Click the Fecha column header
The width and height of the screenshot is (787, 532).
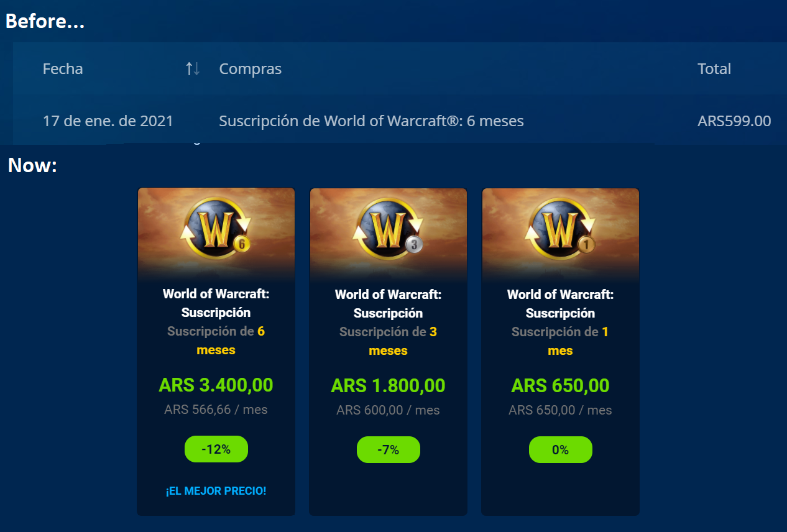[63, 69]
